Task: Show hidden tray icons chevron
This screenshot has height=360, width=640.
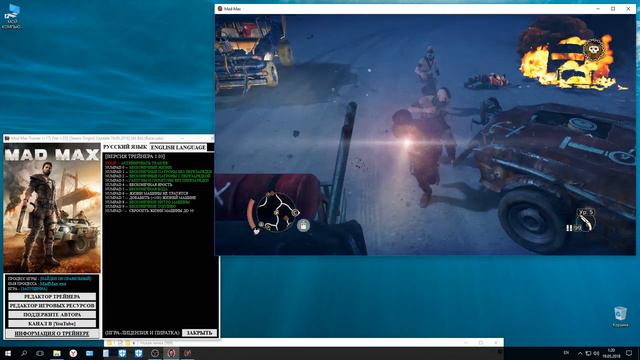Action: click(x=580, y=353)
